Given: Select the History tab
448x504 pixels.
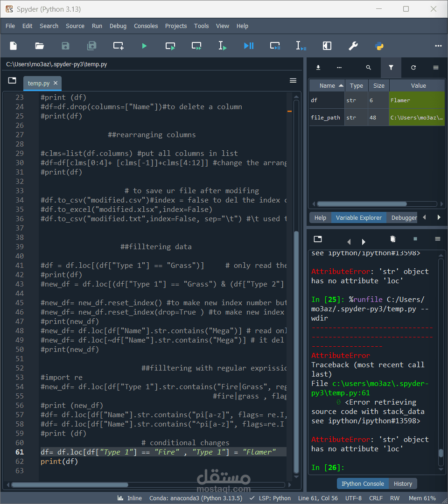Looking at the screenshot, I should (x=403, y=484).
